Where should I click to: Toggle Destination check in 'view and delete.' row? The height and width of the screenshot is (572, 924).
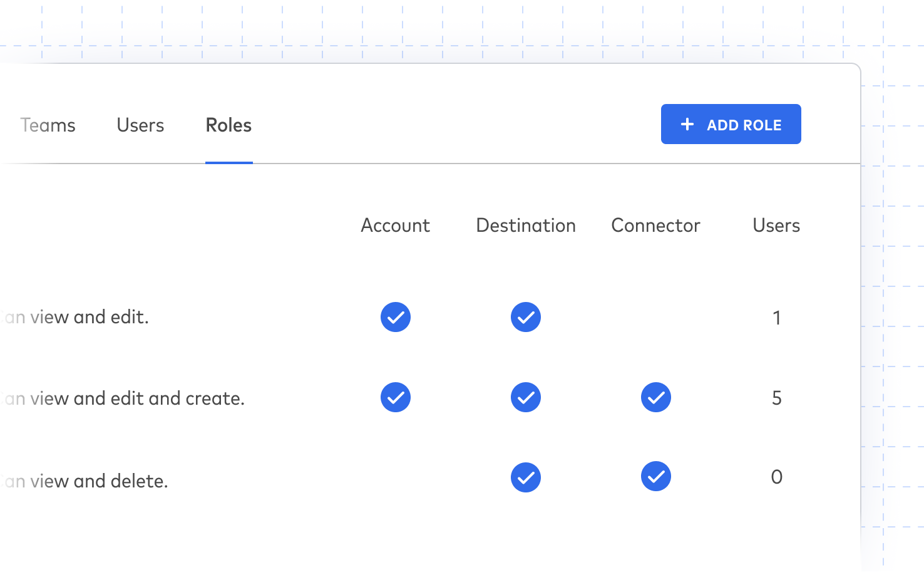[526, 477]
